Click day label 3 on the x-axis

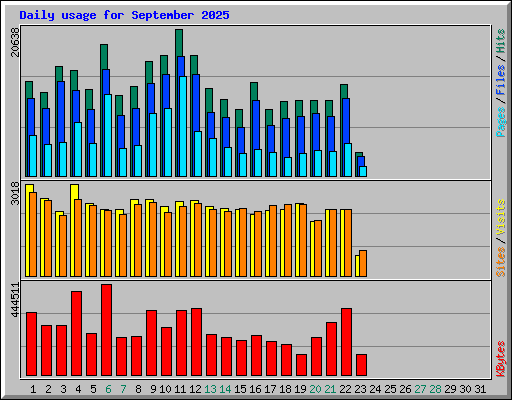click(63, 389)
